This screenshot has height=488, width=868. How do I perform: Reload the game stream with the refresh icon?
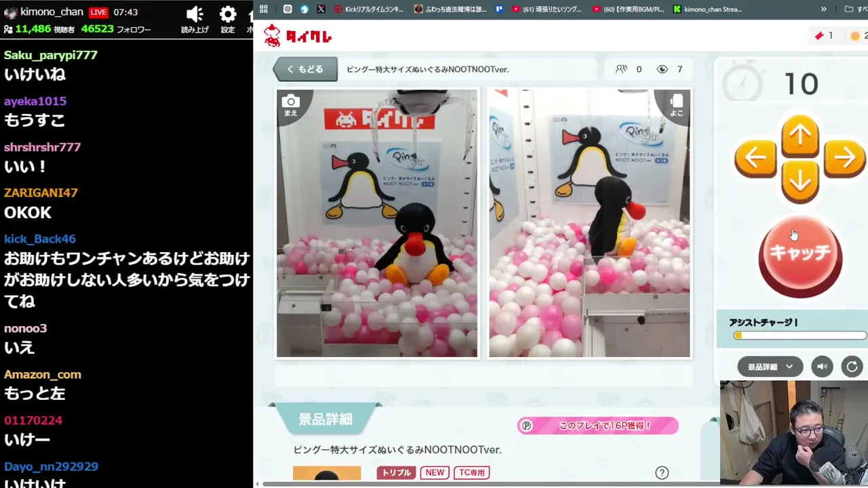[852, 367]
